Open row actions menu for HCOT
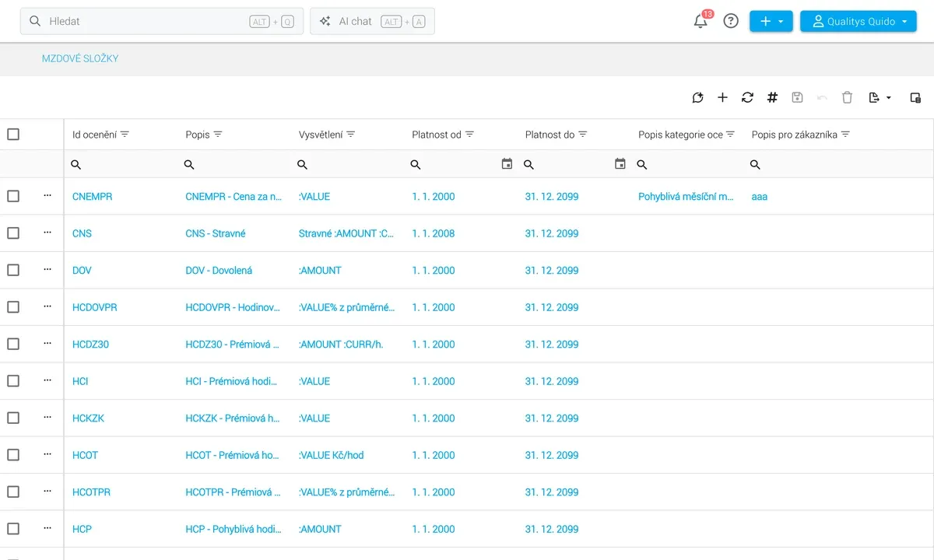This screenshot has height=560, width=934. 47,454
